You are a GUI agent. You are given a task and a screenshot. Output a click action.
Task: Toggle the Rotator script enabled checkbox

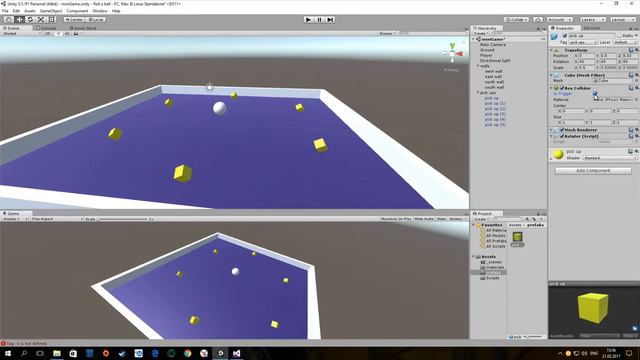coord(562,136)
